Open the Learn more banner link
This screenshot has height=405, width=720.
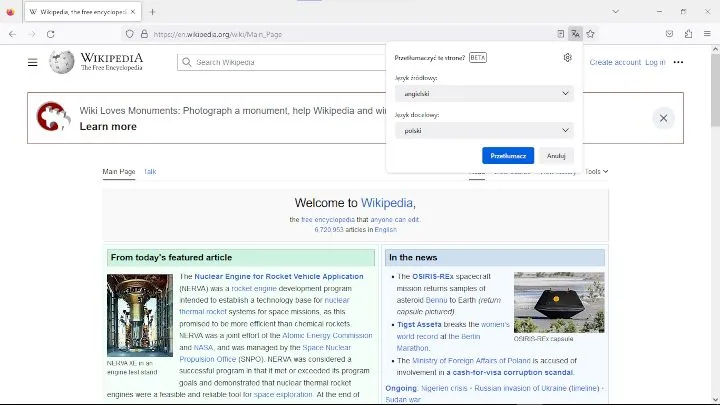coord(108,127)
